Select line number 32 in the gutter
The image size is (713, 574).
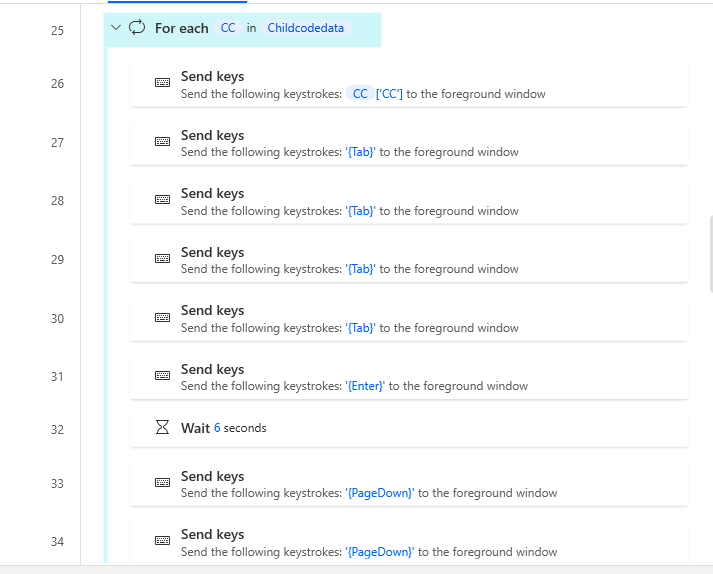pyautogui.click(x=57, y=430)
